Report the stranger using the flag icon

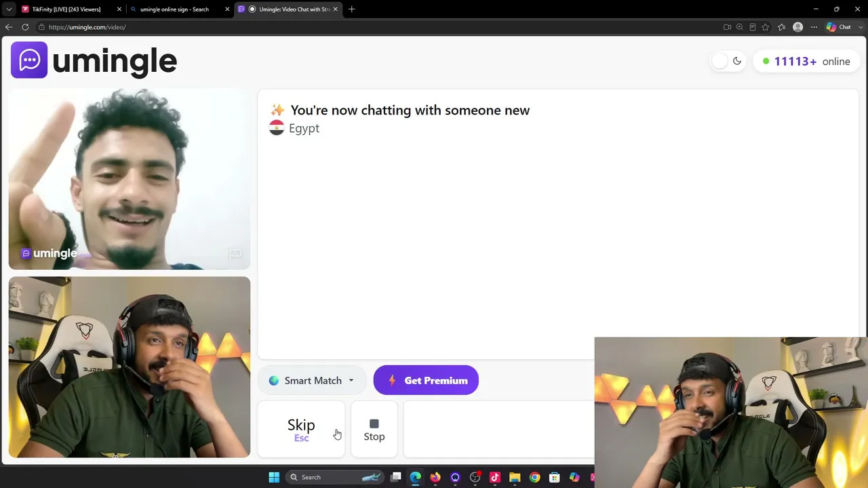(235, 254)
